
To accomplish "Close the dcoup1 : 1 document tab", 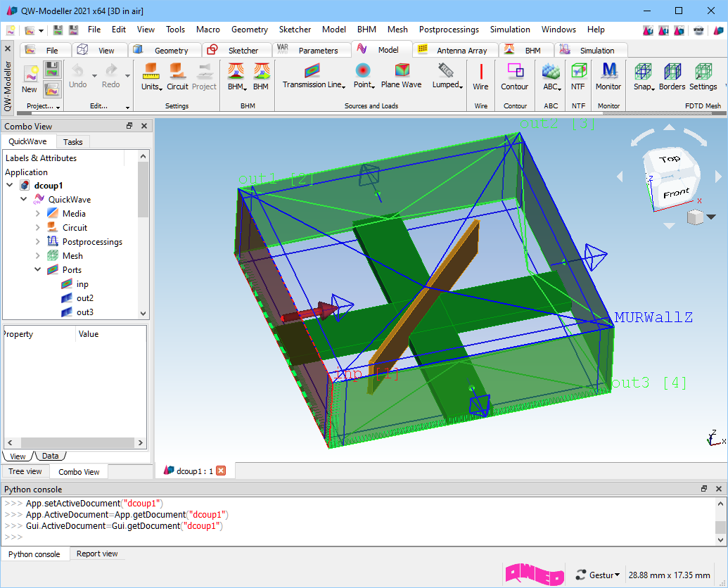I will point(221,471).
